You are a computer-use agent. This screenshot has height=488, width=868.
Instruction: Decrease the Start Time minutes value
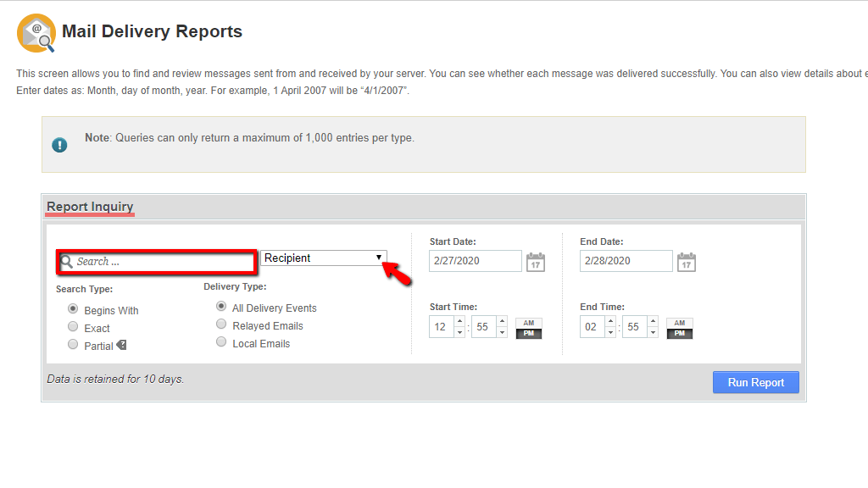click(502, 332)
